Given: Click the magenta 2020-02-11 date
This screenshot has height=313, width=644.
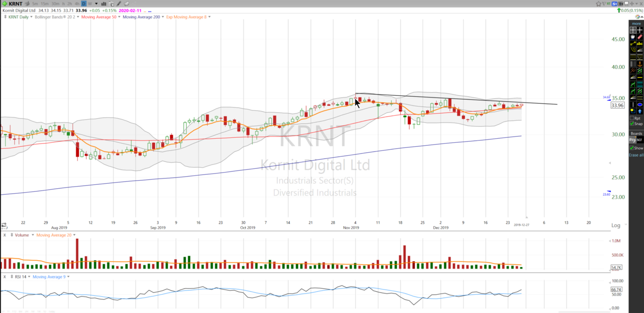Looking at the screenshot, I should click(x=130, y=10).
